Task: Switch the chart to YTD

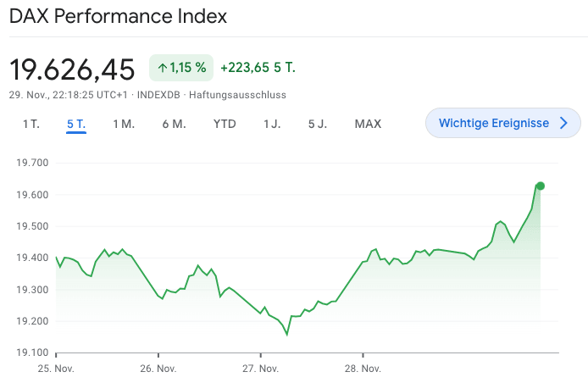Action: 225,124
